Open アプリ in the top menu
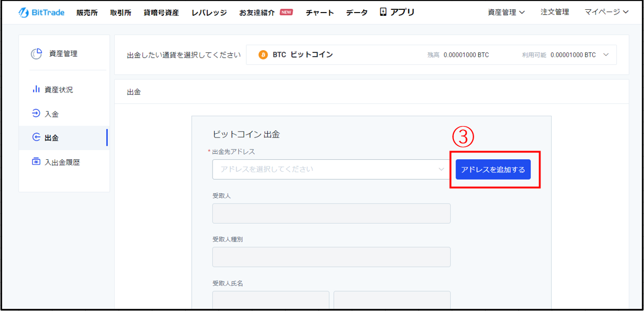 point(402,13)
